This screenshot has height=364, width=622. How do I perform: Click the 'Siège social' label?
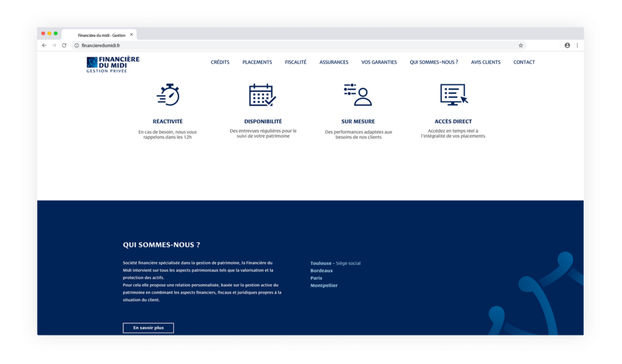pos(348,263)
